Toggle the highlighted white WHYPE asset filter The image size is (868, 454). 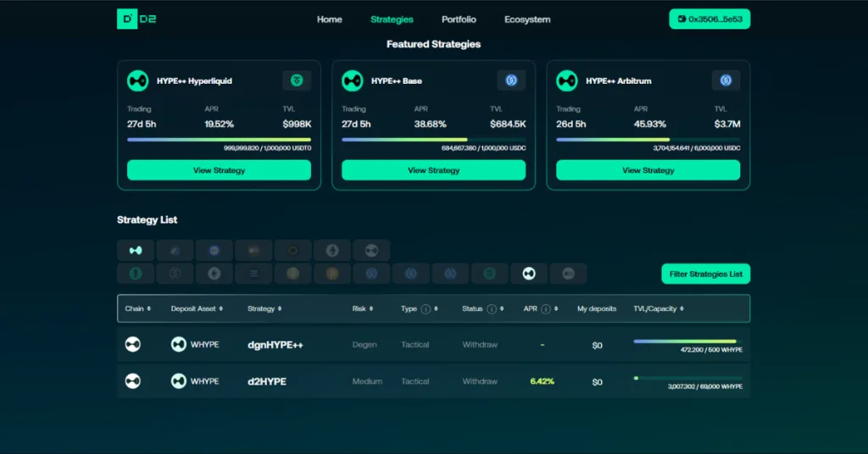click(529, 274)
